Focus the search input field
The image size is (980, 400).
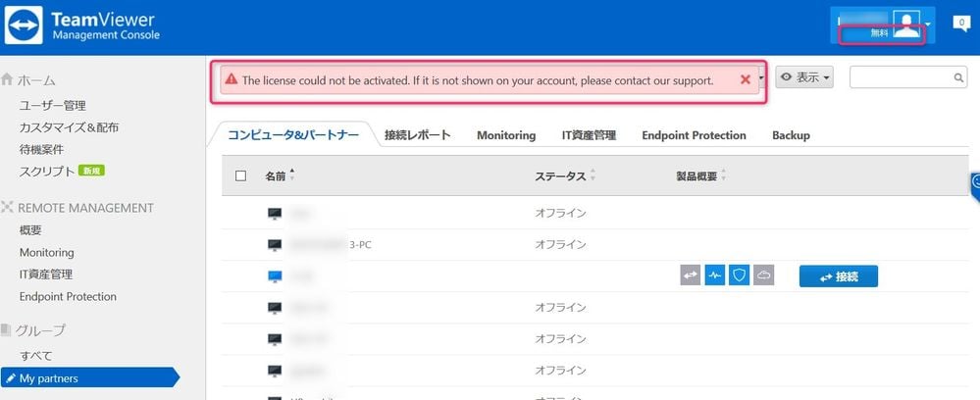click(908, 77)
